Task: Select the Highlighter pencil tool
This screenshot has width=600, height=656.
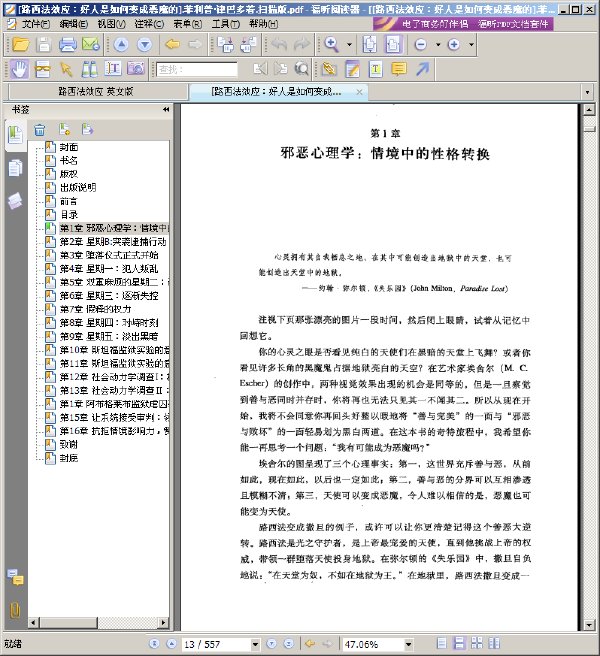Action: 329,69
